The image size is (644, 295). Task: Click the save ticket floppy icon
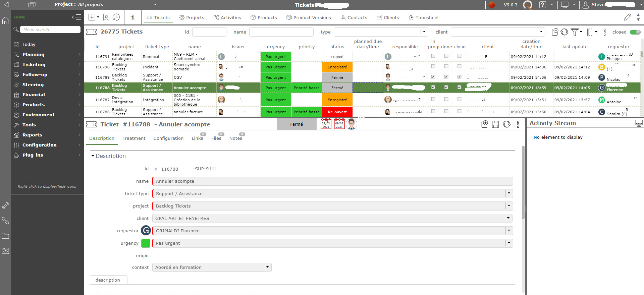495,124
